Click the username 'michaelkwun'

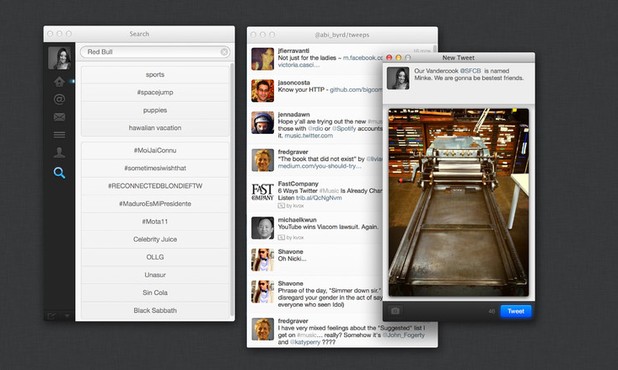[x=297, y=219]
